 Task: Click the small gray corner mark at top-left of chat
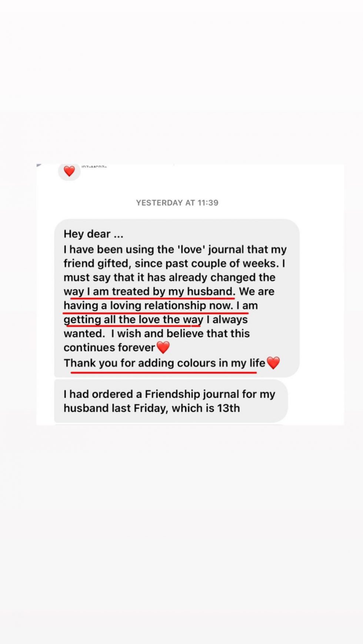pyautogui.click(x=39, y=165)
